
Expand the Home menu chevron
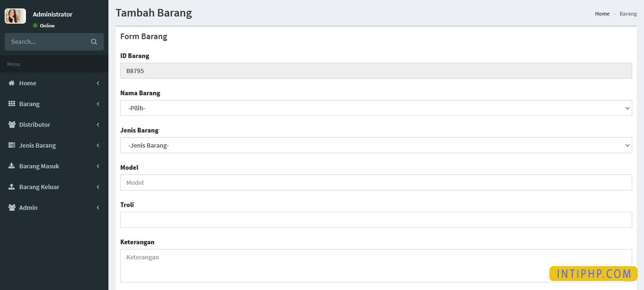(98, 83)
